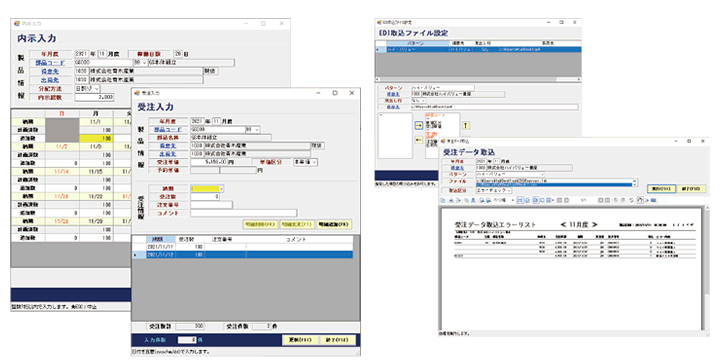Open 分配方法 dropdown in 内示入力
720x360 pixels.
point(96,88)
